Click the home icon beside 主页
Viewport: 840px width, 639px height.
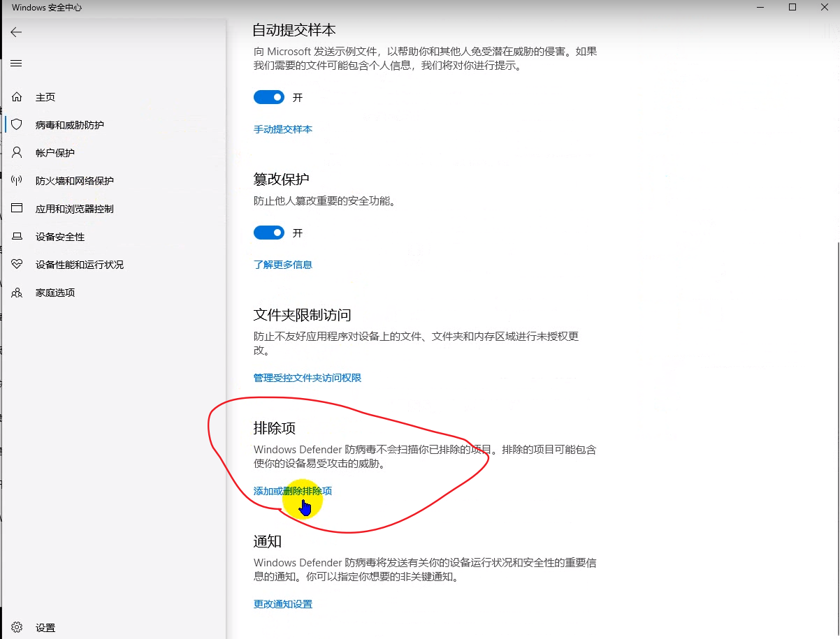click(x=17, y=97)
